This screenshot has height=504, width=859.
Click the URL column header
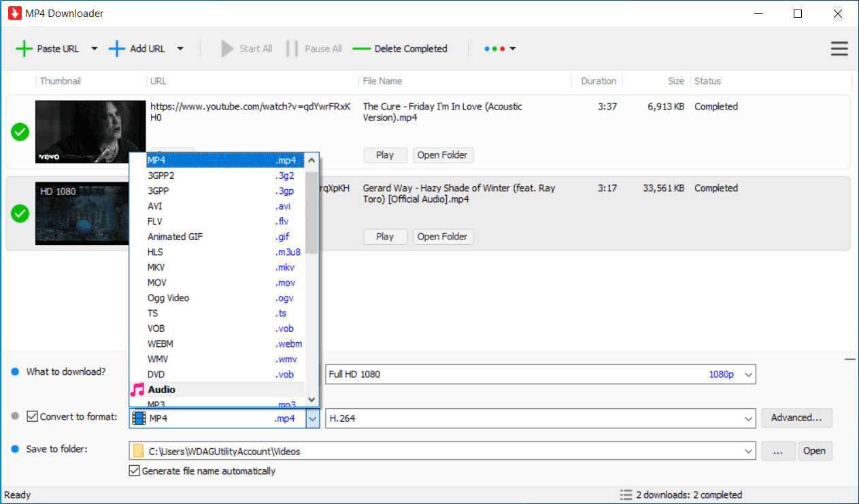(158, 81)
